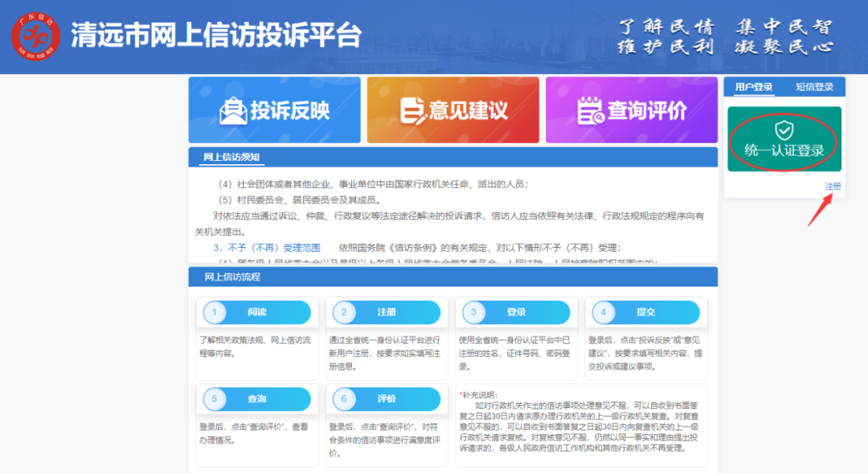Click the line （5）村民委员会、居民委员会及其成员
868x473 pixels.
pyautogui.click(x=300, y=200)
